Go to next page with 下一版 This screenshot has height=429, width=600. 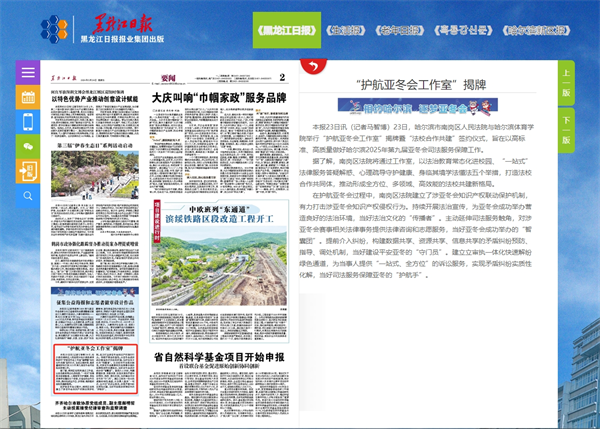point(565,122)
